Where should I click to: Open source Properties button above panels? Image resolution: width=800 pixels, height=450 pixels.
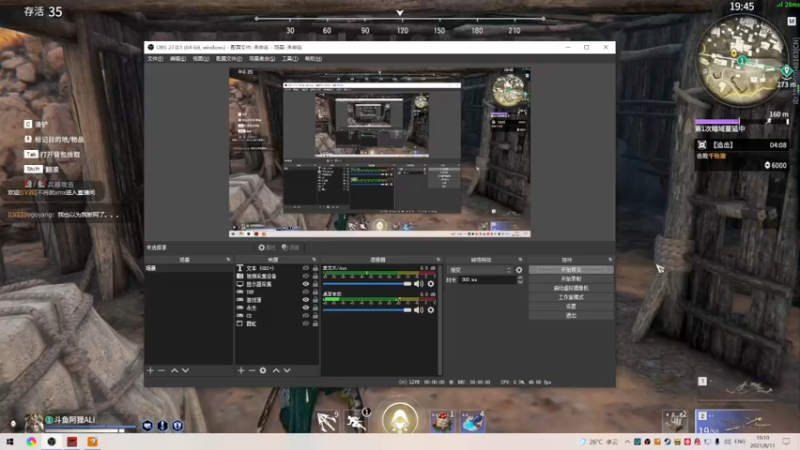pos(268,247)
